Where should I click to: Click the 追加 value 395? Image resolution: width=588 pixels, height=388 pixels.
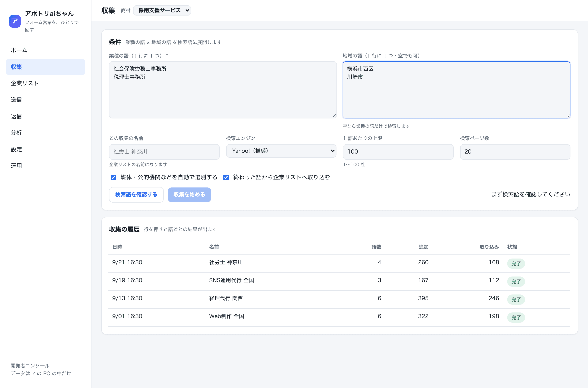423,298
